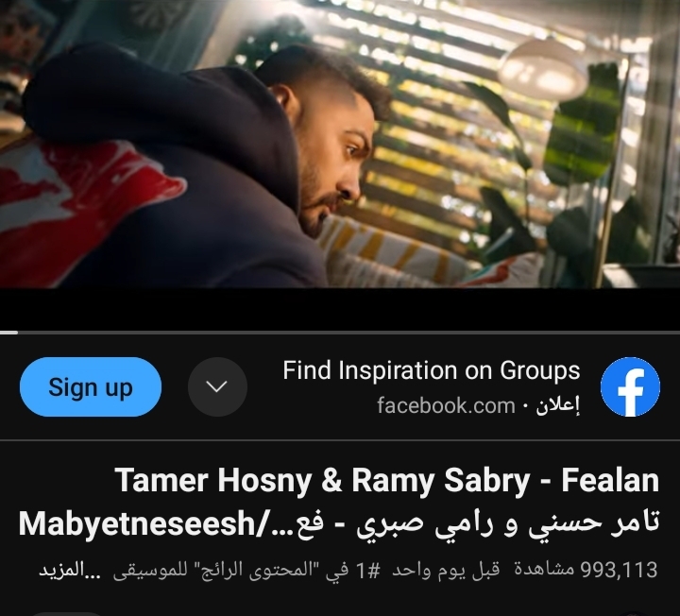Screen dimensions: 680x616
Task: Open the facebook.com advertiser link
Action: (x=446, y=405)
